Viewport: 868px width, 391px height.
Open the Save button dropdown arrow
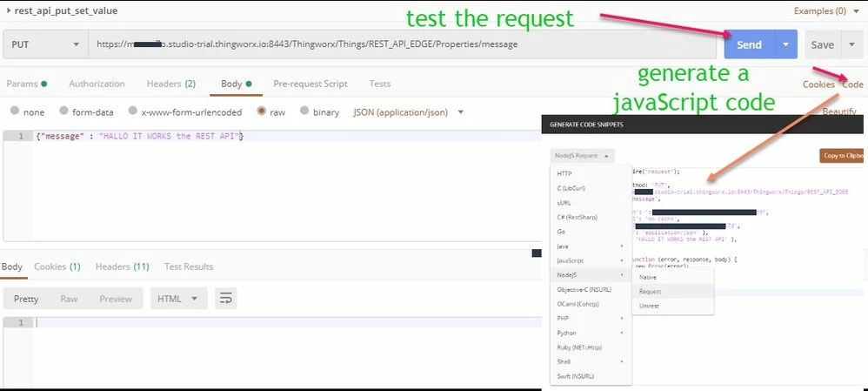pyautogui.click(x=851, y=45)
